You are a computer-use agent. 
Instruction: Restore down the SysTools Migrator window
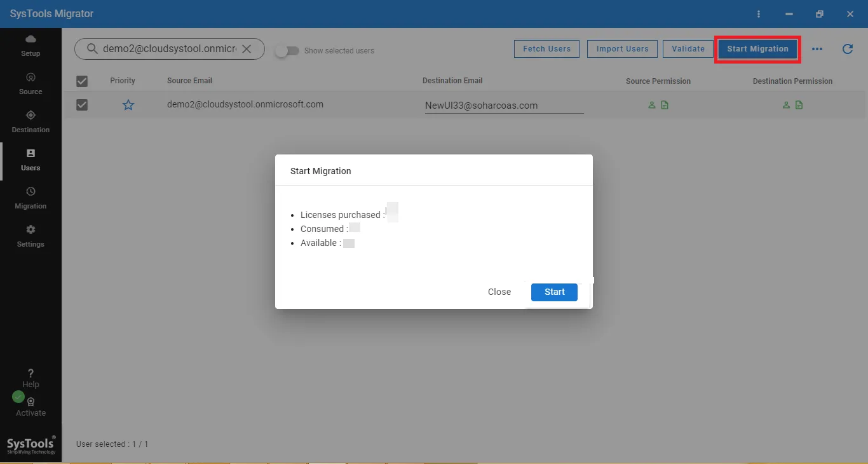820,14
